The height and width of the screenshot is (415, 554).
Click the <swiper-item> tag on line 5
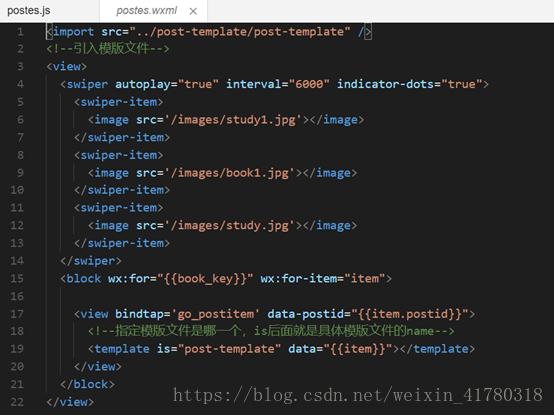pos(119,102)
